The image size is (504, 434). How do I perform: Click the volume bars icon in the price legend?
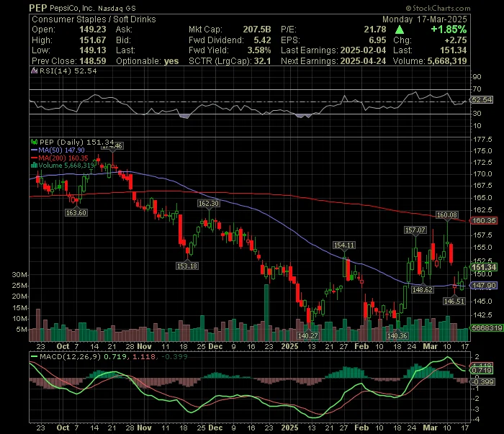[x=34, y=166]
